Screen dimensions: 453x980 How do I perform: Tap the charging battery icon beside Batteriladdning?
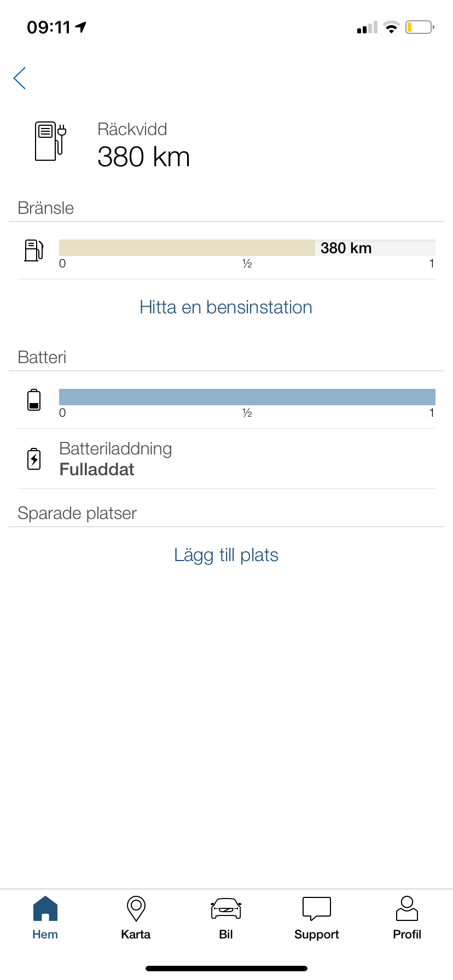34,459
